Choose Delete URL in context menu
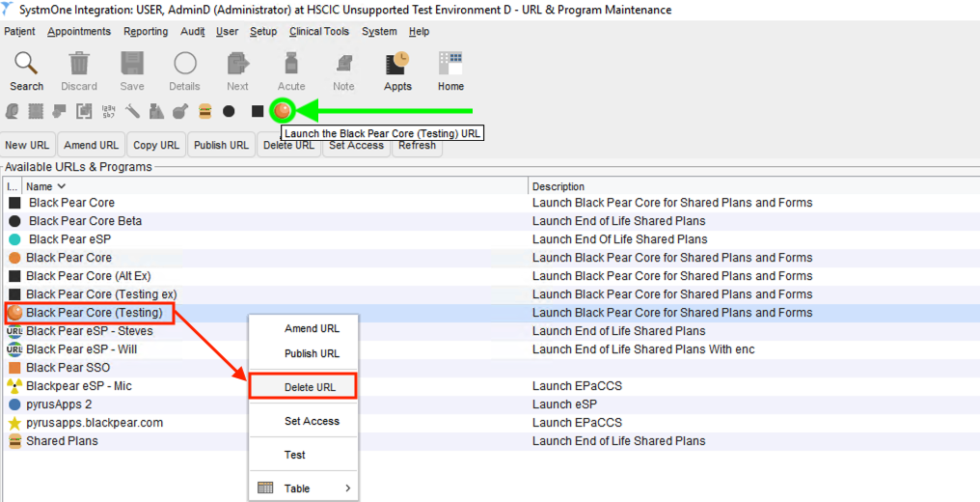The width and height of the screenshot is (980, 502). [x=304, y=387]
